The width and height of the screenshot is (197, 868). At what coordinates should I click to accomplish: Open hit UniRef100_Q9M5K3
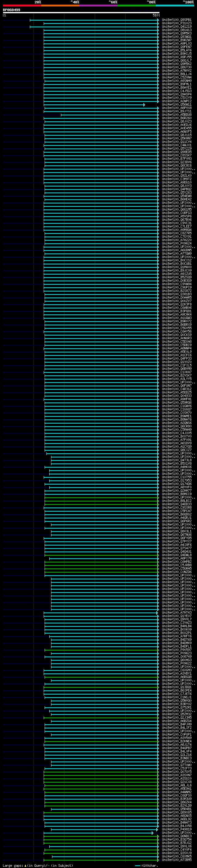point(176,33)
